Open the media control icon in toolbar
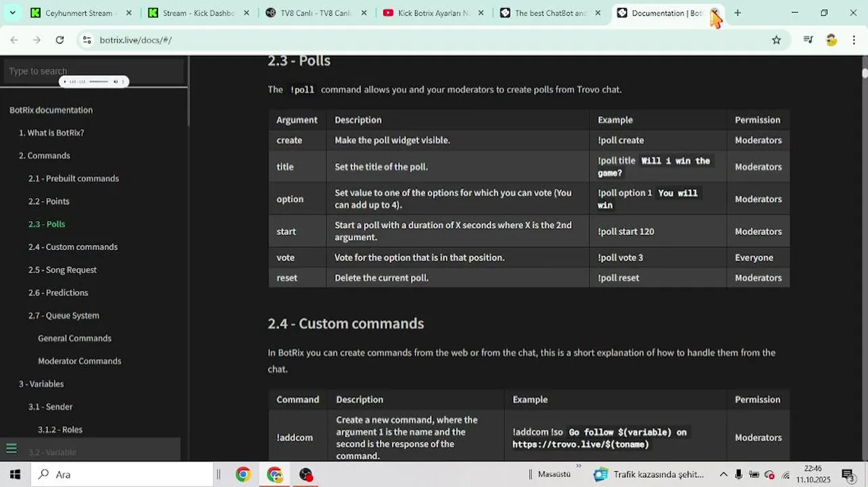Viewport: 868px width, 487px height. click(808, 40)
